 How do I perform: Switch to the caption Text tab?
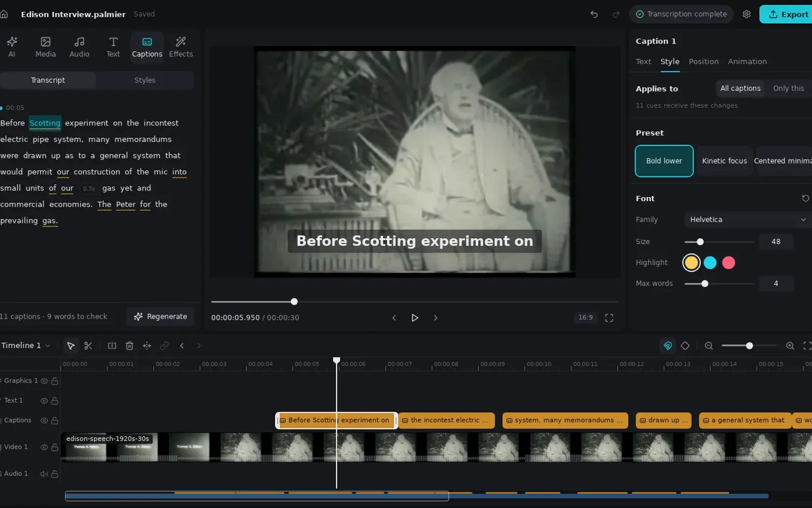pyautogui.click(x=643, y=61)
